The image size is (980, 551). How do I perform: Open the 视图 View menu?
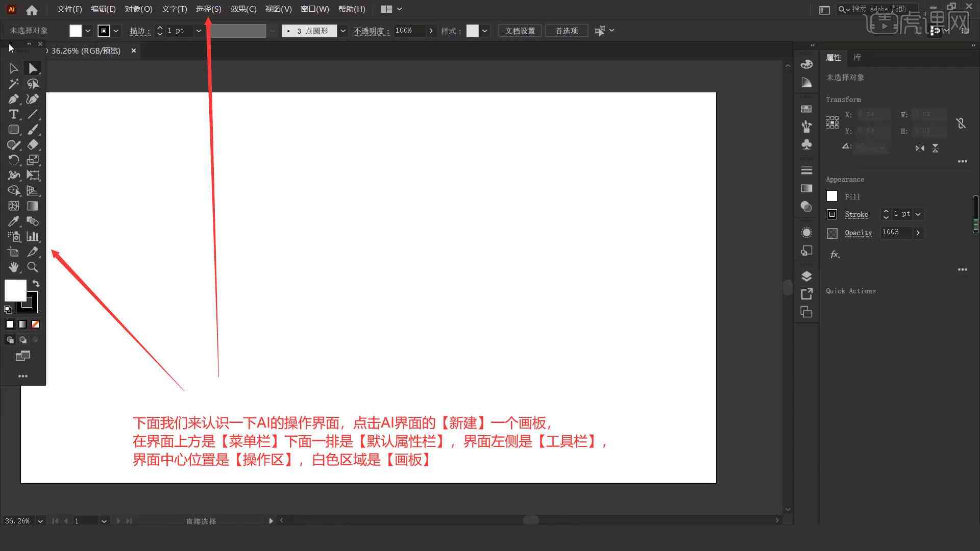(278, 9)
